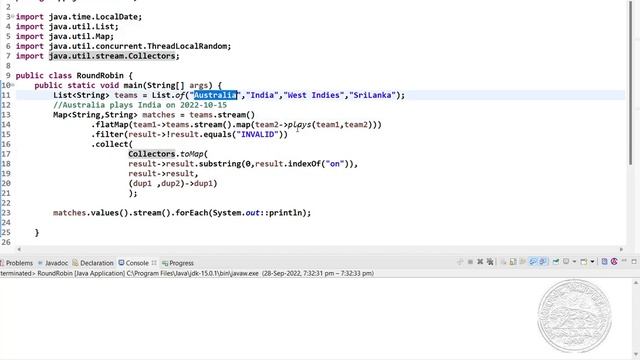Expand the Open Console dropdown arrow

tap(593, 262)
